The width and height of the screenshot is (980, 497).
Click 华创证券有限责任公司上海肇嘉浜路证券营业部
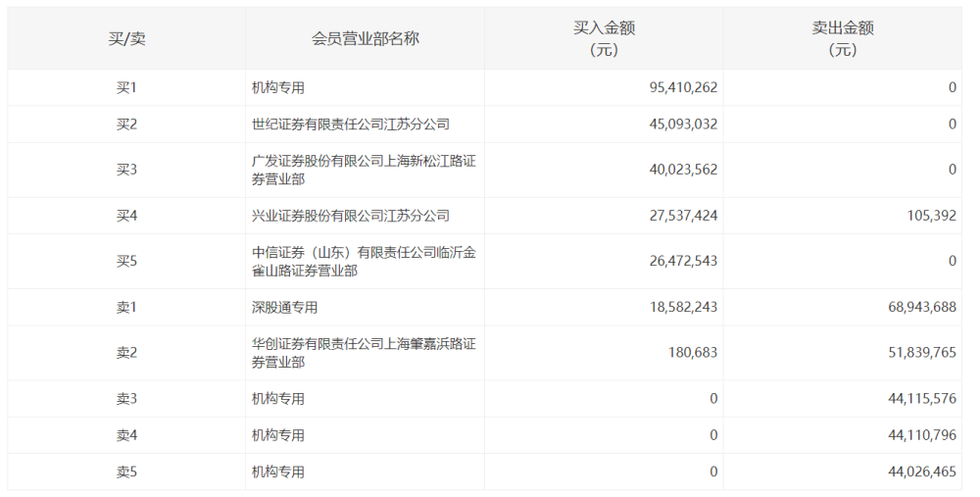pyautogui.click(x=364, y=353)
